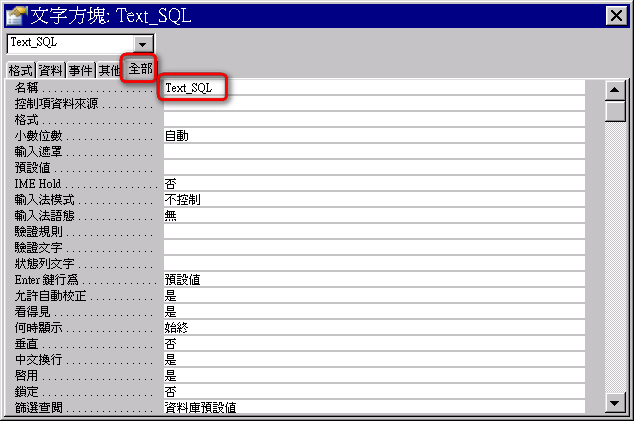Click the 輸入法模式 field showing 不控制

pos(374,199)
